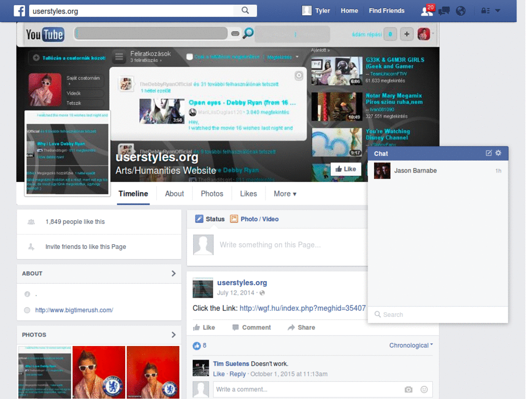This screenshot has height=399, width=532.
Task: Open the messages icon in the top bar
Action: click(x=444, y=11)
